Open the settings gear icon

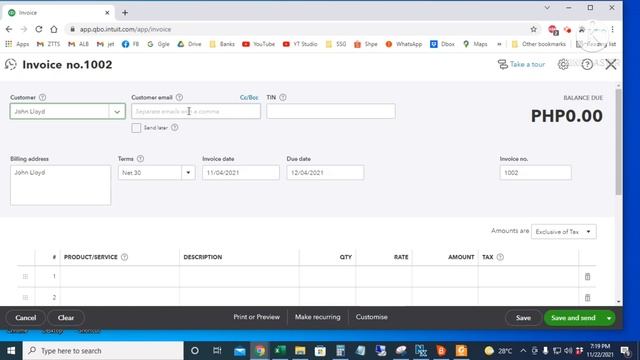click(563, 64)
